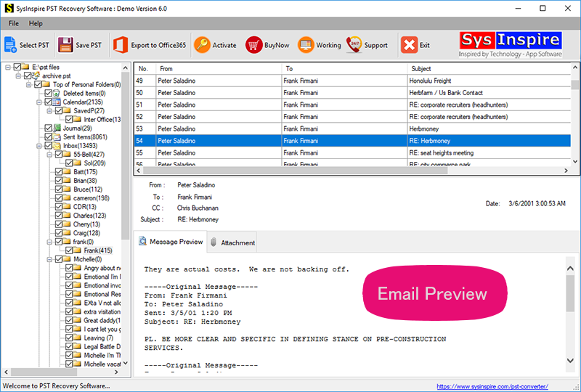Viewport: 581px width, 392px height.
Task: Click message preview scrollbar down arrow
Action: [x=570, y=361]
